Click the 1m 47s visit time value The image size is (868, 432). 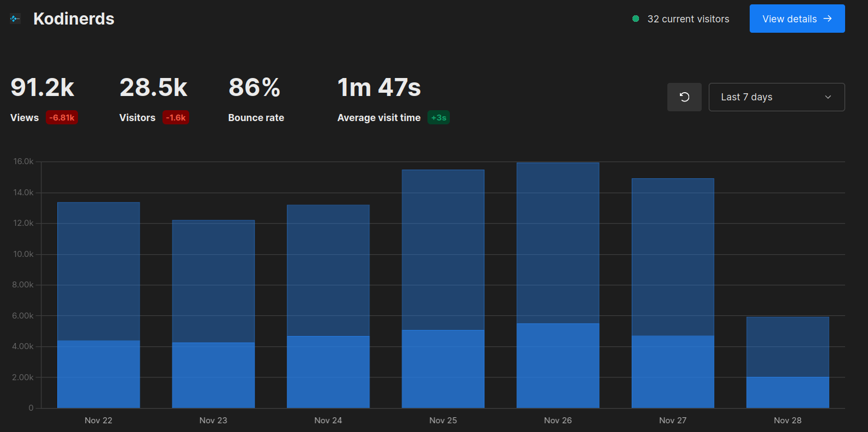point(379,87)
